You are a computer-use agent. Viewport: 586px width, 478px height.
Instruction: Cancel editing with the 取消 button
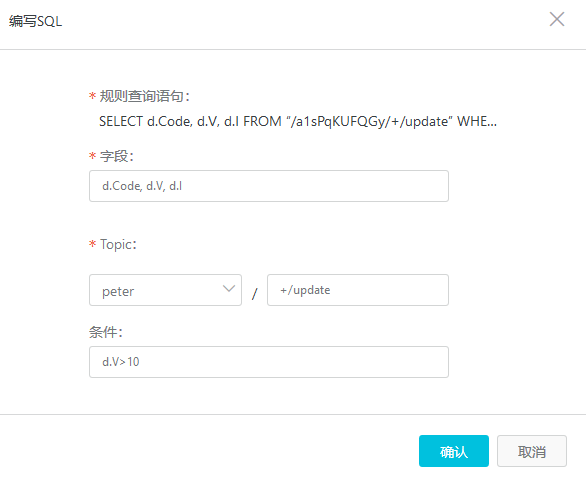[x=532, y=451]
